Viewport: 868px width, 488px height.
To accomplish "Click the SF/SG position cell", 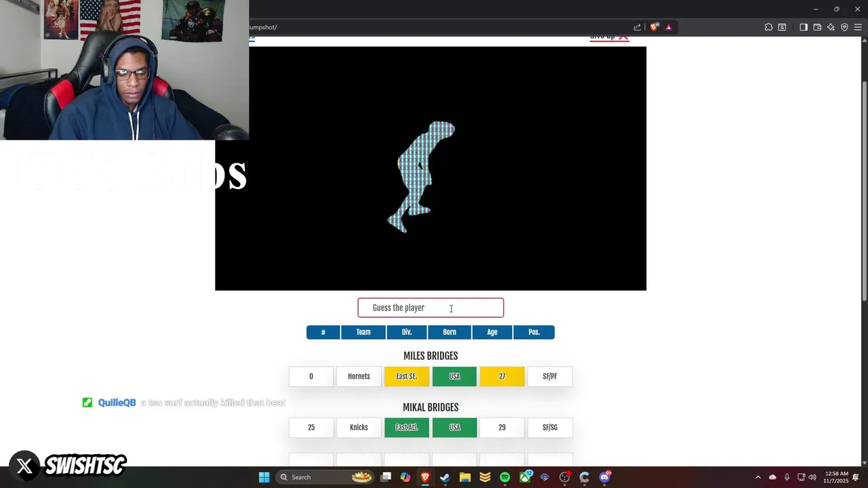I will coord(550,428).
